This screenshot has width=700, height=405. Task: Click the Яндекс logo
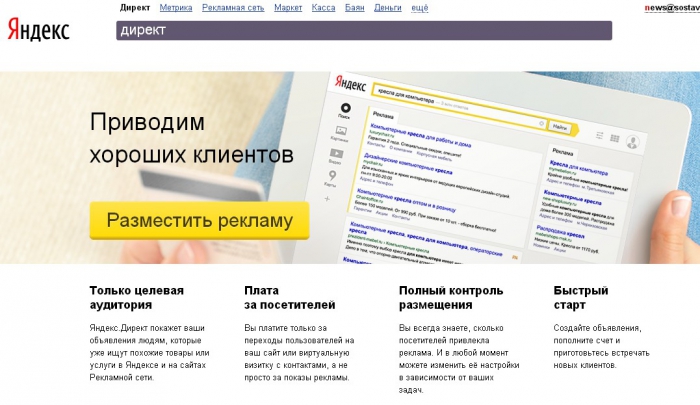[38, 30]
